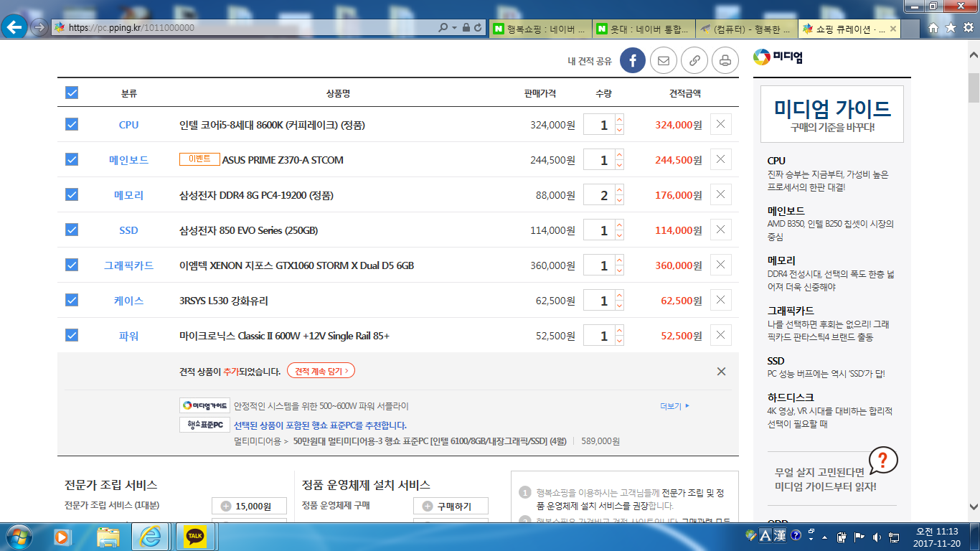980x551 pixels.
Task: Share quote on Facebook icon
Action: click(633, 61)
